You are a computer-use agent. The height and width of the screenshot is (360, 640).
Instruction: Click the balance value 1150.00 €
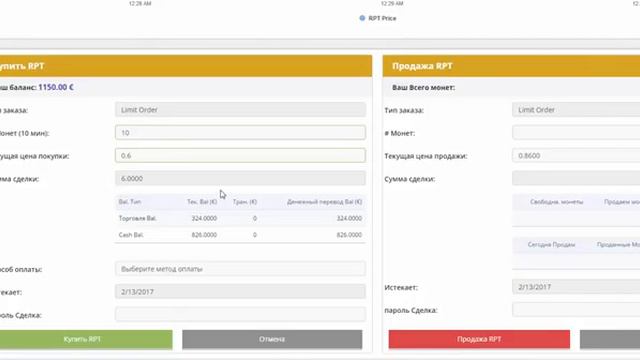pos(56,87)
